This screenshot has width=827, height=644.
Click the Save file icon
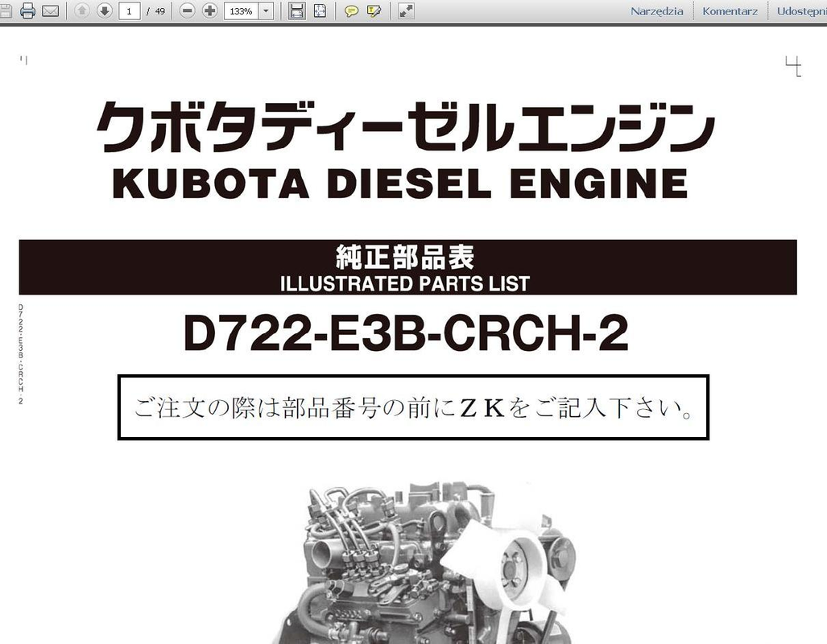[6, 11]
